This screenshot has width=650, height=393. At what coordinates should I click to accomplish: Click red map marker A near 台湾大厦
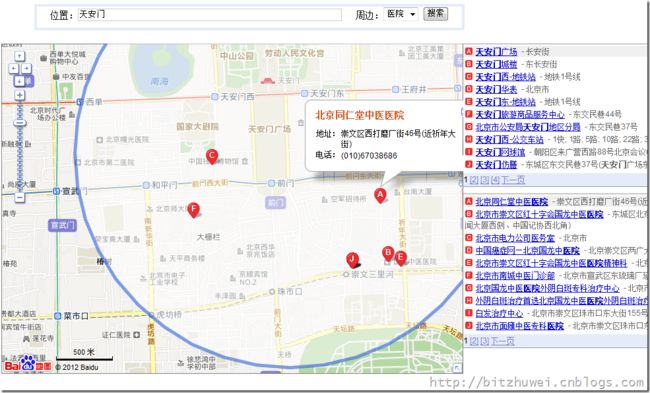pyautogui.click(x=380, y=195)
